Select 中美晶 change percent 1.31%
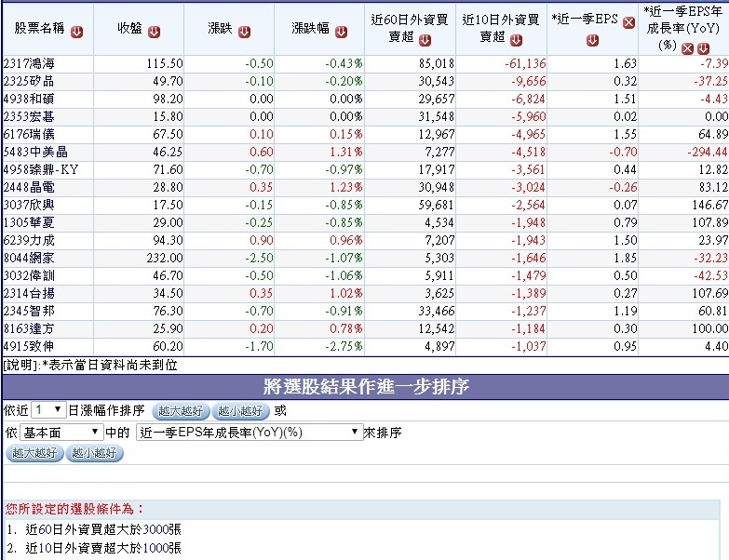Screen dimensions: 729x560 click(346, 152)
